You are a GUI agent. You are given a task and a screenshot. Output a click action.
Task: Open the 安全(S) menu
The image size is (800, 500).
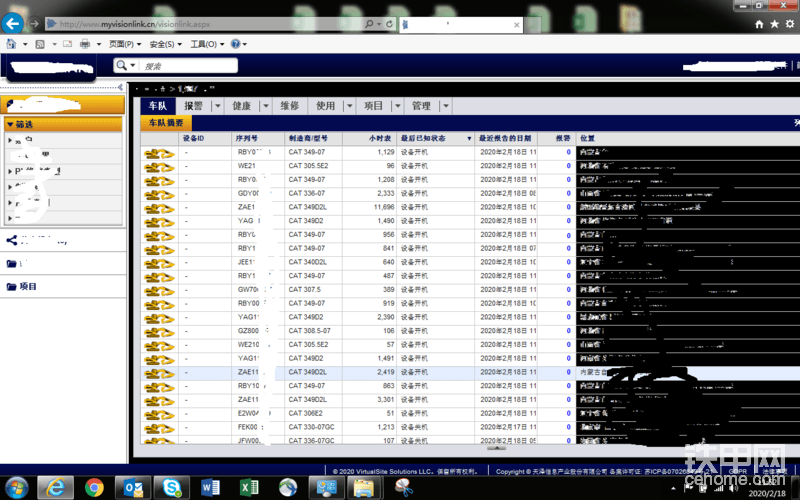pos(165,44)
